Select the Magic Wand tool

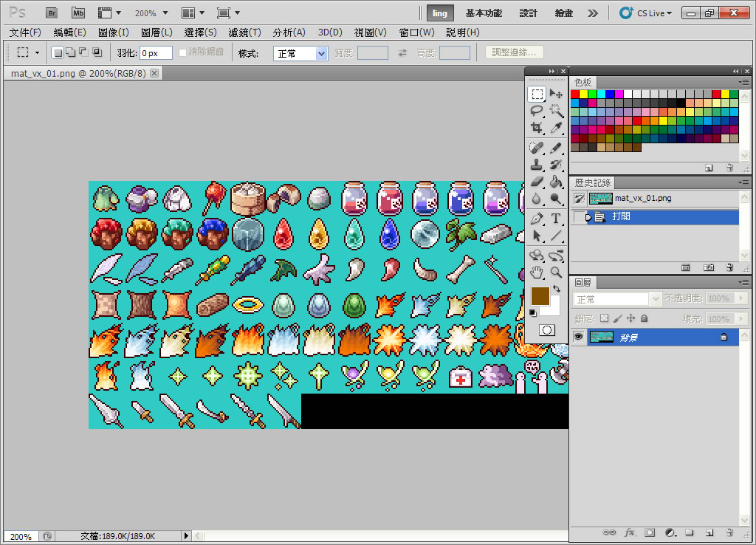pos(556,111)
